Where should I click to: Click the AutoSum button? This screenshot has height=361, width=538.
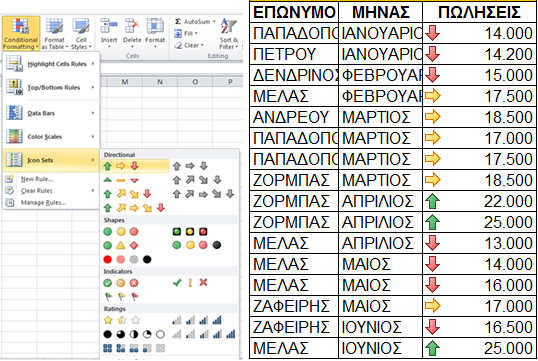coord(195,22)
